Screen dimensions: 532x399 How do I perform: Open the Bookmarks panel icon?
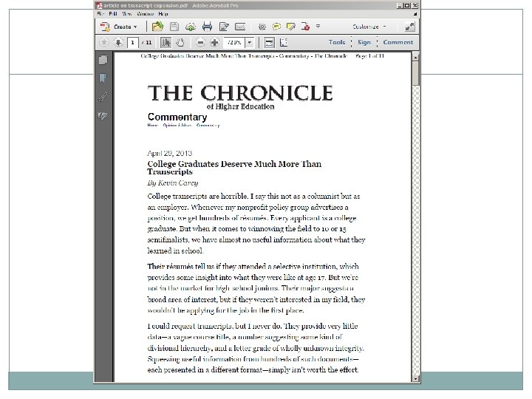103,78
